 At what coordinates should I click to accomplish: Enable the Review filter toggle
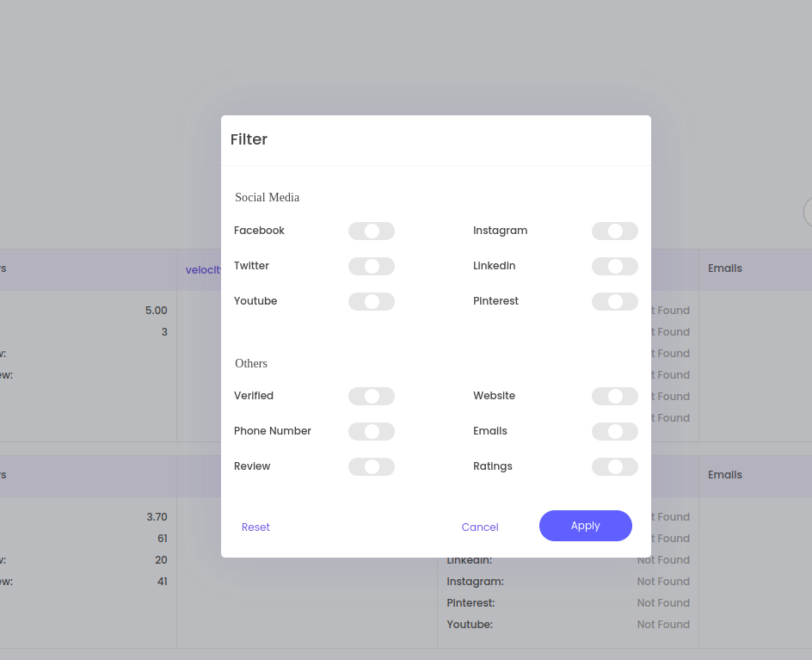tap(371, 466)
